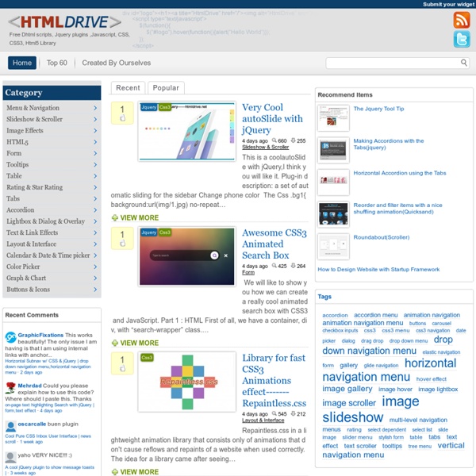Click the HTMLDrive logo
This screenshot has height=476, width=476.
click(x=60, y=22)
